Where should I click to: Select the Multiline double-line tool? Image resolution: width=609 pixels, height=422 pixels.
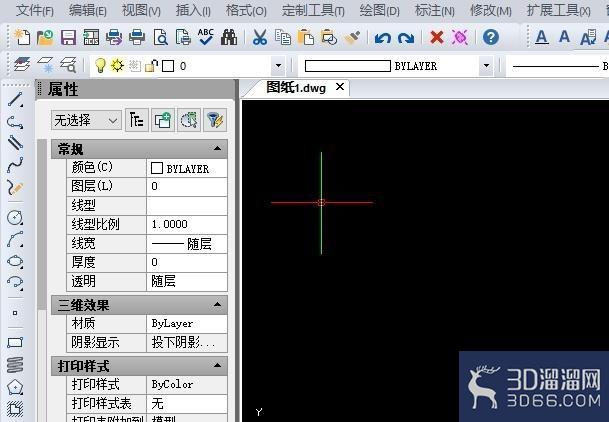coord(15,142)
